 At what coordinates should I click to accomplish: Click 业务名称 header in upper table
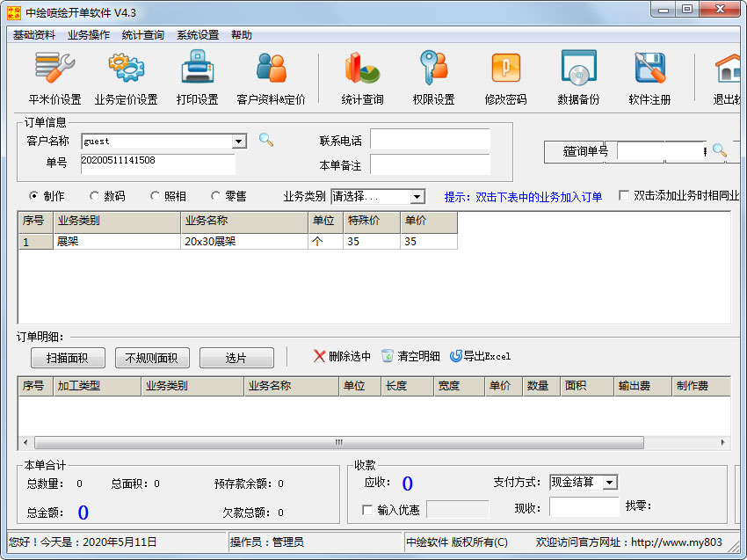pos(244,221)
